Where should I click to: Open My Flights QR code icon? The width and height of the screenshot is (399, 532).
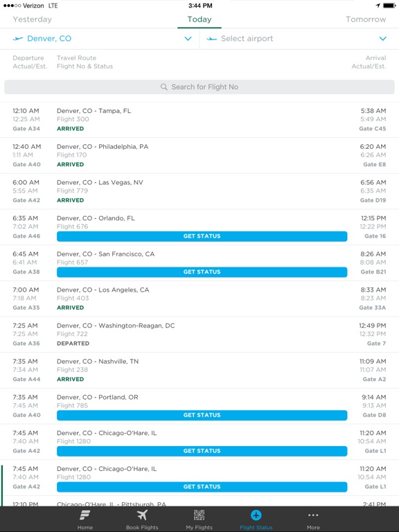(x=199, y=515)
